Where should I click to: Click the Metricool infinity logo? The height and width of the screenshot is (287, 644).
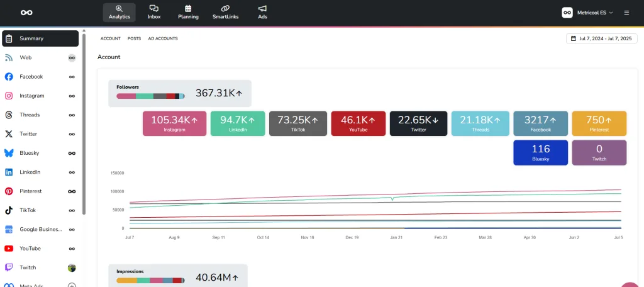tap(26, 13)
